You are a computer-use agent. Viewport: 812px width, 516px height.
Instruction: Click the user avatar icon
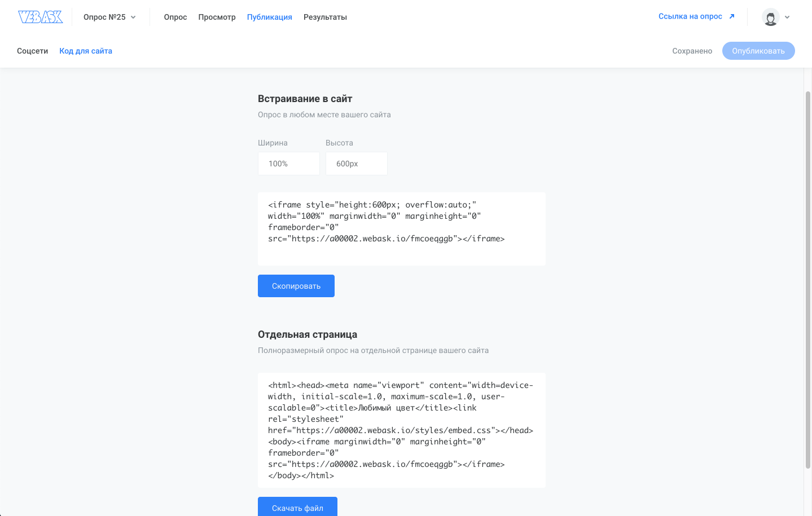point(770,17)
